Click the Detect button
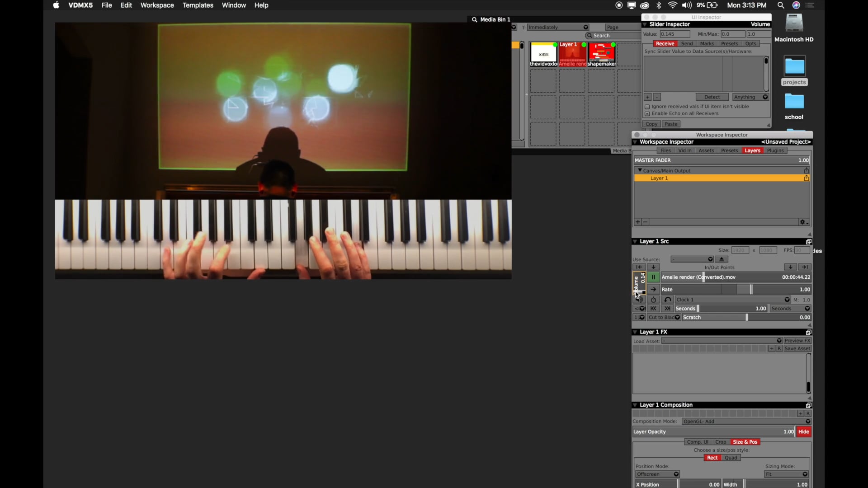Screen dimensions: 868x488 712,97
